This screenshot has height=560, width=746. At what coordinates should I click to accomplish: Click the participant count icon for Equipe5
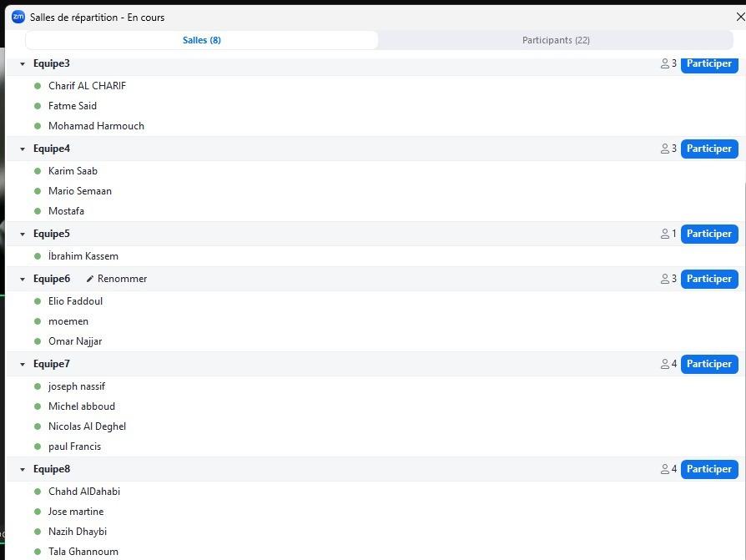click(665, 234)
